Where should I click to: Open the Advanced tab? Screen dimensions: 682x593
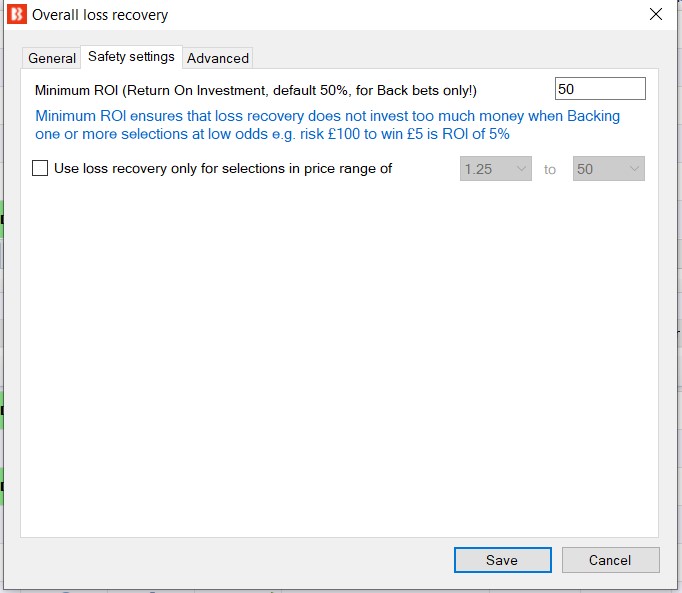click(x=217, y=58)
